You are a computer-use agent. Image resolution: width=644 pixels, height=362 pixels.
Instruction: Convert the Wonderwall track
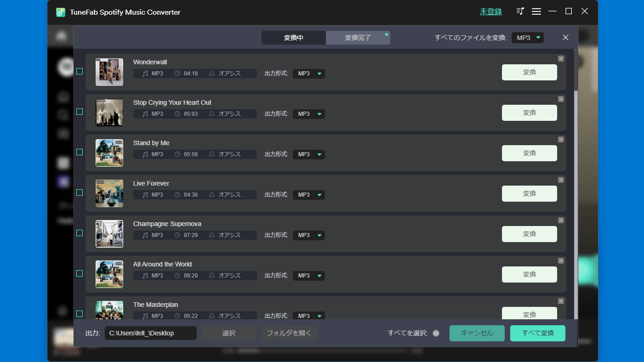tap(530, 72)
